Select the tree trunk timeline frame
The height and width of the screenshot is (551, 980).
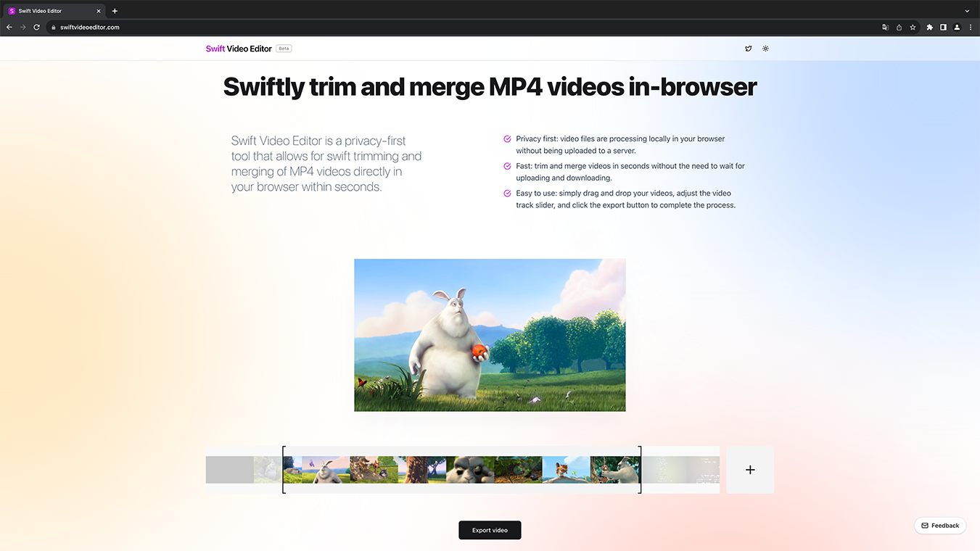click(422, 470)
